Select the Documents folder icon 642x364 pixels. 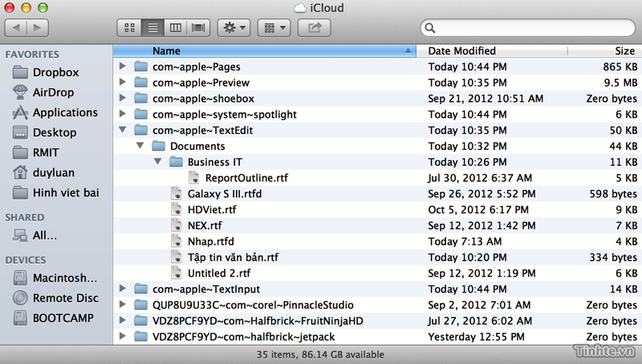point(158,146)
